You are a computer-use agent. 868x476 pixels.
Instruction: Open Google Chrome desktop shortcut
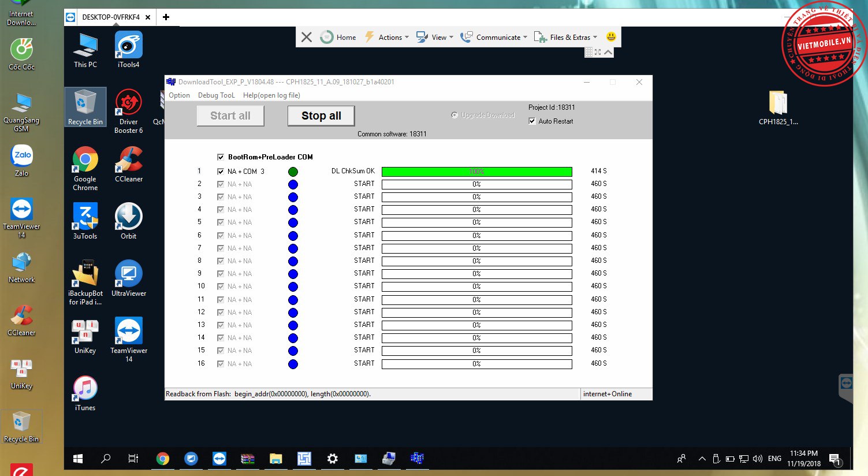coord(85,169)
